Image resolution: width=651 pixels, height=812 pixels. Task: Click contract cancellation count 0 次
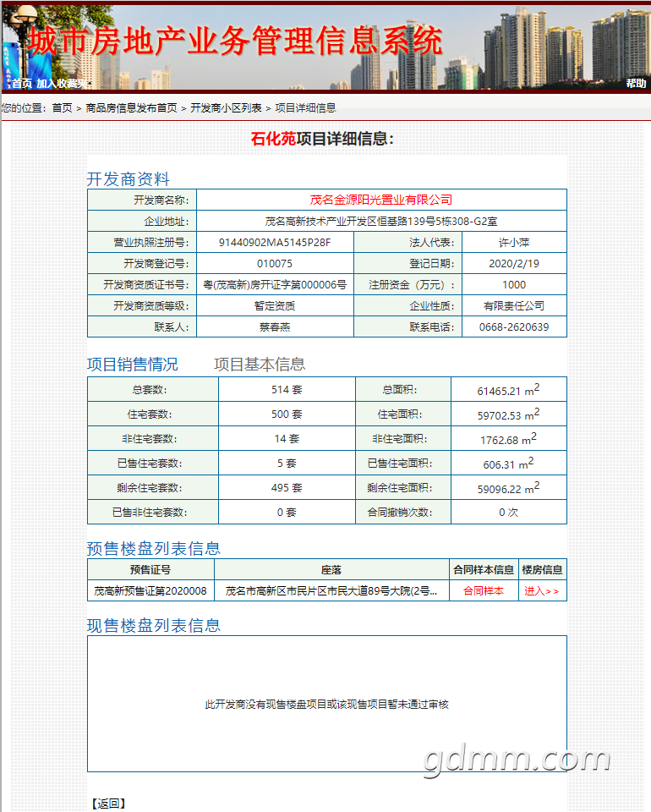click(508, 513)
